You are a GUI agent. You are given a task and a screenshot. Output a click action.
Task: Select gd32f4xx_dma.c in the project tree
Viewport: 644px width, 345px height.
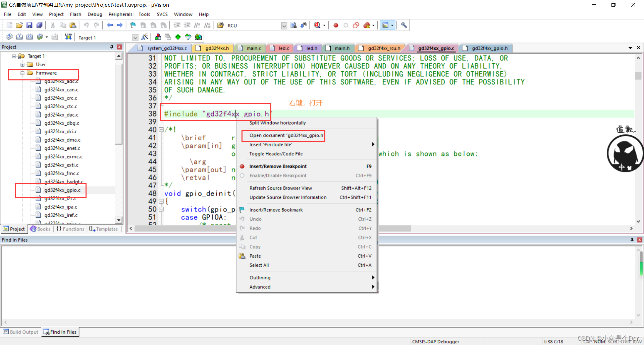(62, 140)
